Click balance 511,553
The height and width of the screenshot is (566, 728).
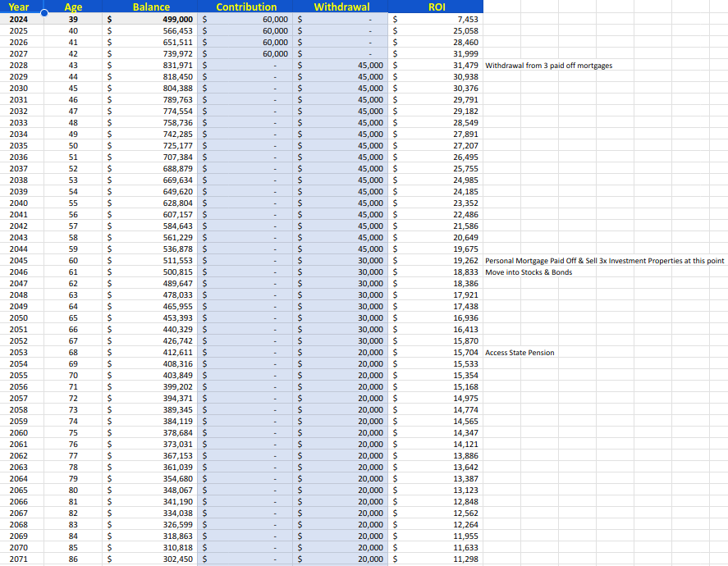click(x=149, y=260)
